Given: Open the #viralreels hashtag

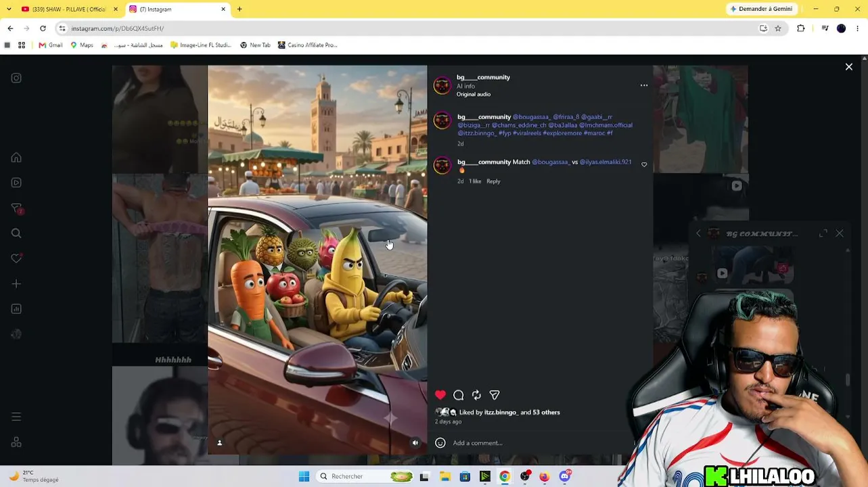Looking at the screenshot, I should point(527,133).
